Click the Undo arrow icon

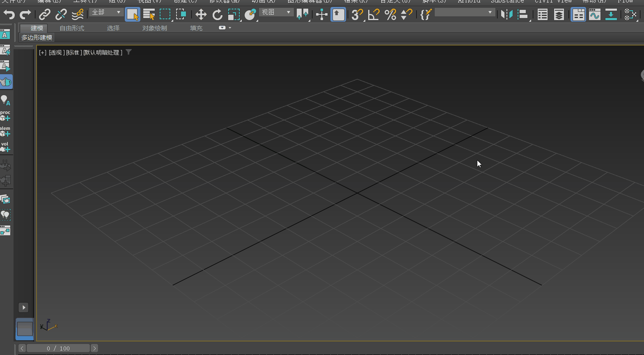point(9,15)
